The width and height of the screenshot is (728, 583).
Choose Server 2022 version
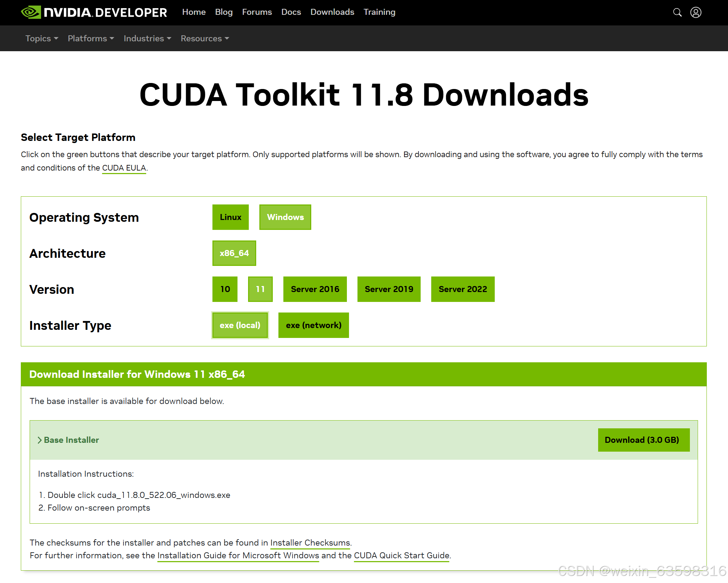coord(463,289)
